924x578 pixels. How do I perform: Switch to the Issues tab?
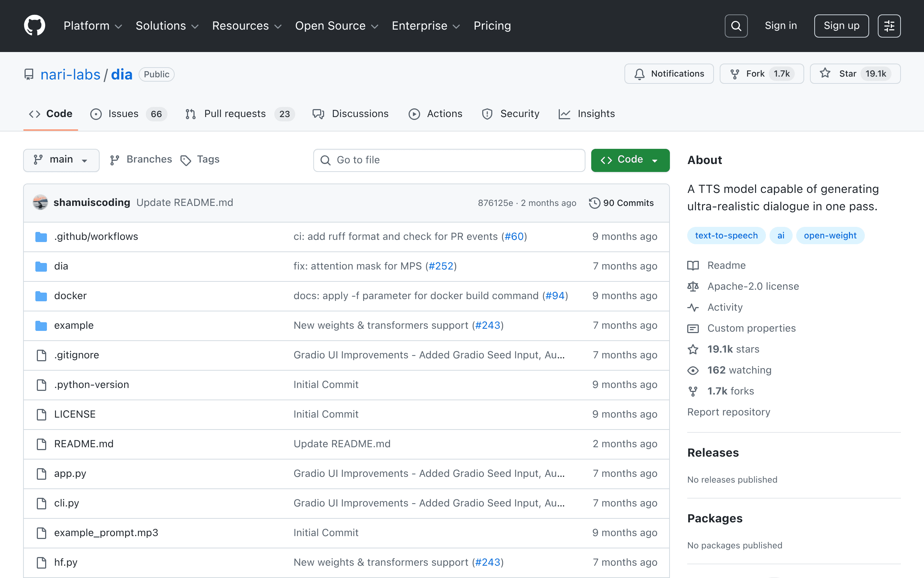click(x=128, y=114)
